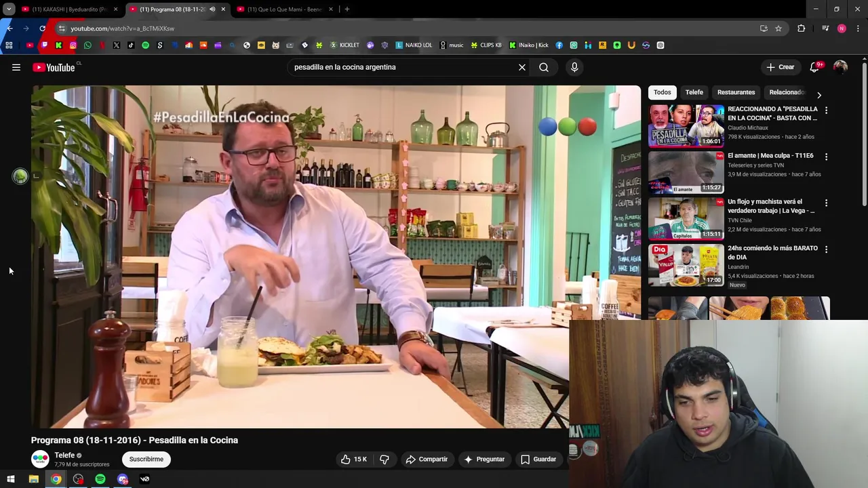The height and width of the screenshot is (488, 868).
Task: Open the Telefe channel avatar
Action: coord(41,459)
